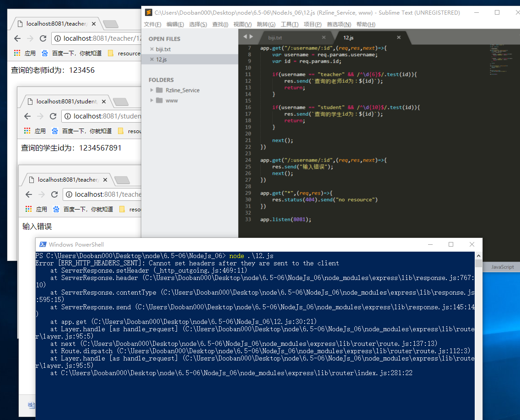520x420 pixels.
Task: Close the bottom localhost:8081/teacher browser tab
Action: point(105,180)
